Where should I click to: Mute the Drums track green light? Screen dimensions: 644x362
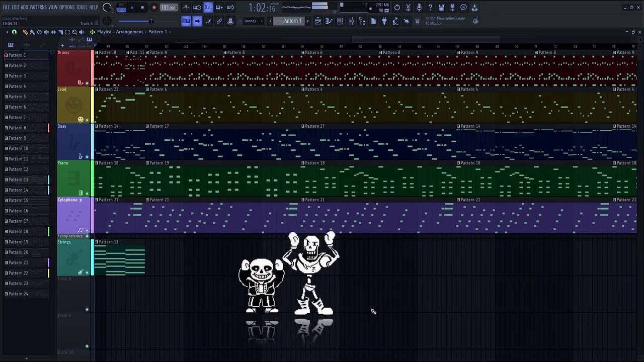(x=87, y=83)
